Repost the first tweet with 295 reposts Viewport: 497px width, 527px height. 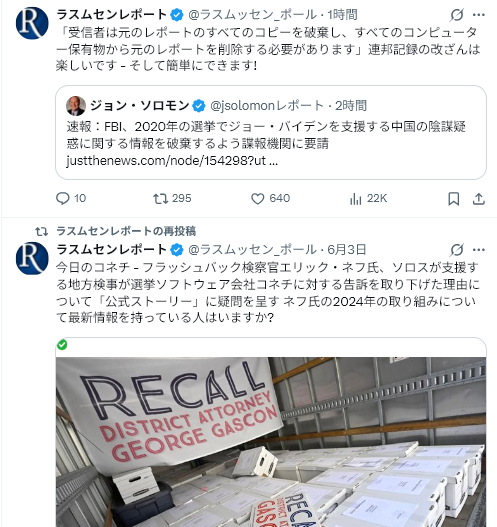point(161,198)
